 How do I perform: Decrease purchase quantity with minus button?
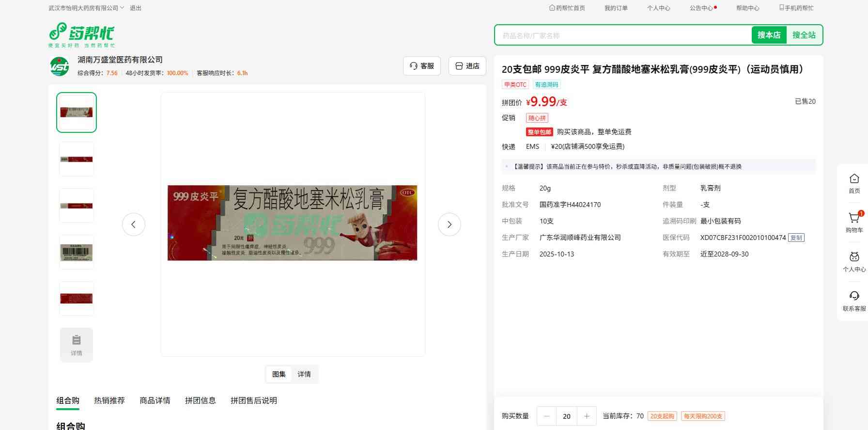point(547,416)
